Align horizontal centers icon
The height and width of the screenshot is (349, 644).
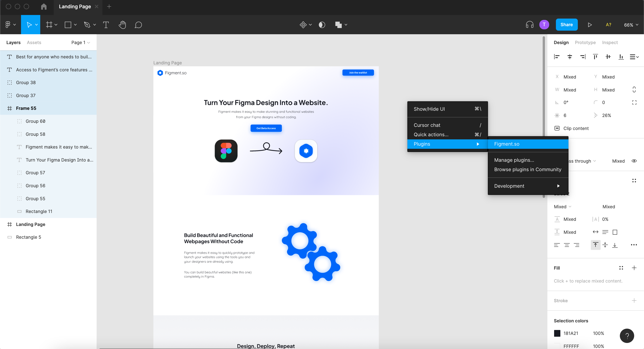click(570, 57)
